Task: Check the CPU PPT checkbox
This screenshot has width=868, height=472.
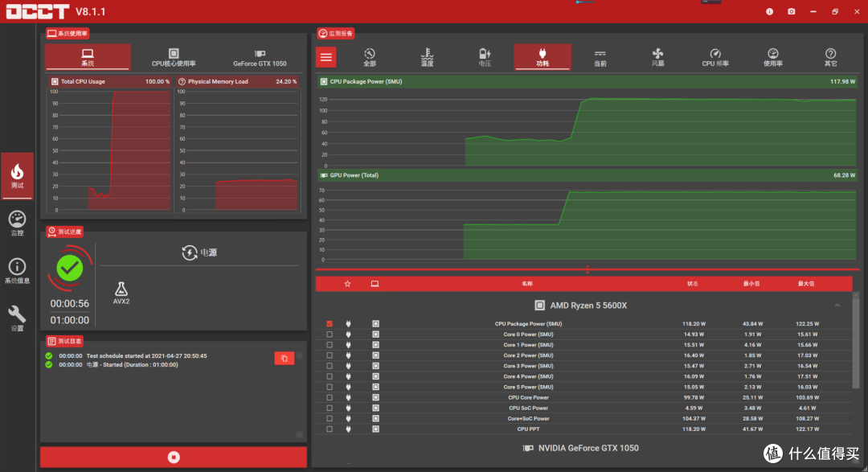Action: (x=330, y=429)
